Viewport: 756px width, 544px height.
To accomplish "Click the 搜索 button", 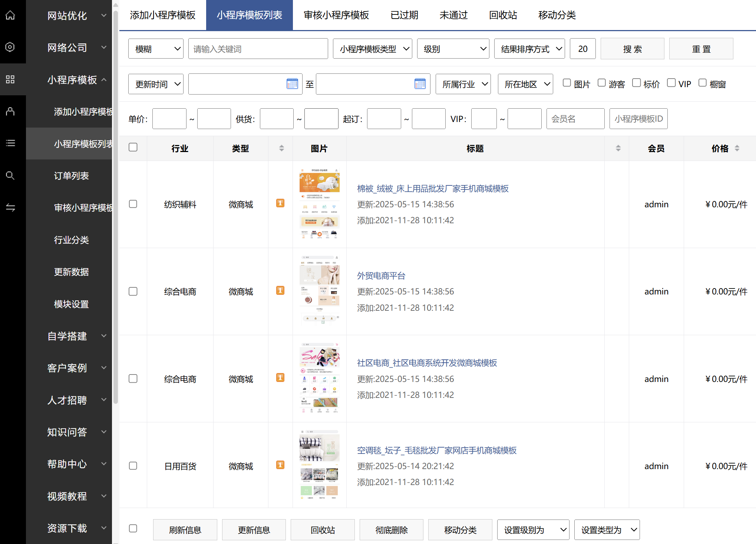I will click(632, 49).
